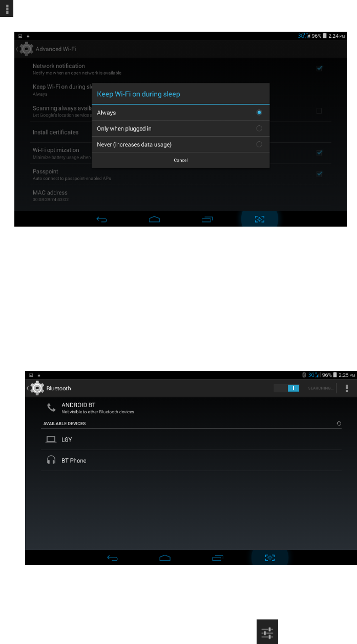Connect to BT Phone headset
This screenshot has width=357, height=644.
pos(191,460)
